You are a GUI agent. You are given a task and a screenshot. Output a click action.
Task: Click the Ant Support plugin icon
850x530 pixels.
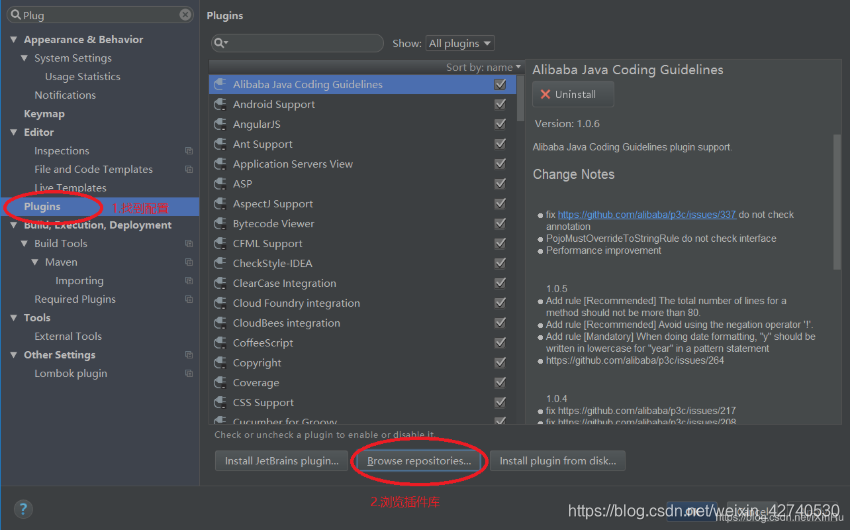(220, 144)
